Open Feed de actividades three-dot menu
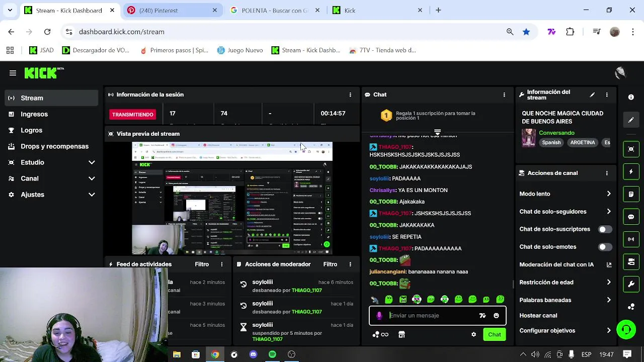 tap(222, 264)
